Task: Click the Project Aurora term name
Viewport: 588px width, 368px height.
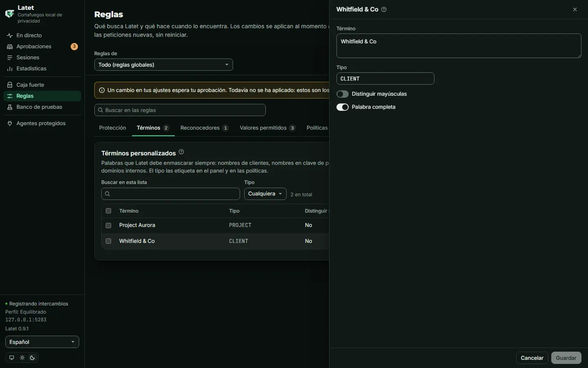Action: coord(137,225)
